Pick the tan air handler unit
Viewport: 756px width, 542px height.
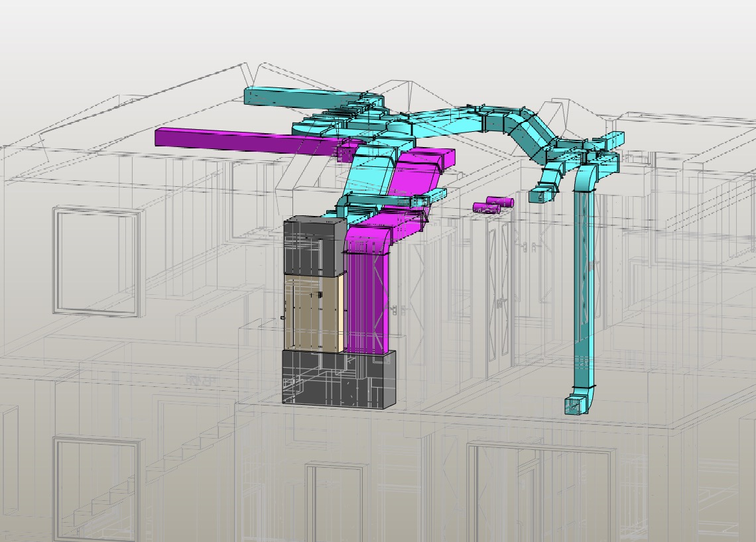click(x=313, y=313)
